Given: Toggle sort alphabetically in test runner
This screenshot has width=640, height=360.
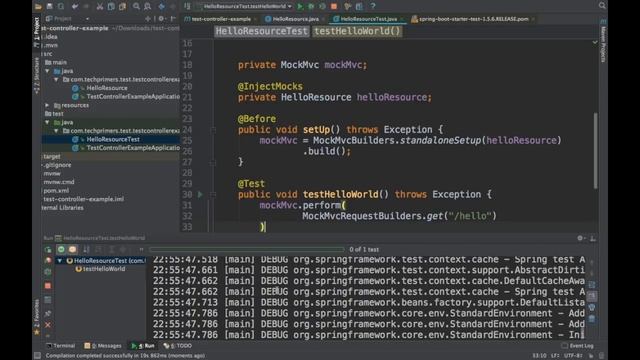Looking at the screenshot, I should point(86,249).
